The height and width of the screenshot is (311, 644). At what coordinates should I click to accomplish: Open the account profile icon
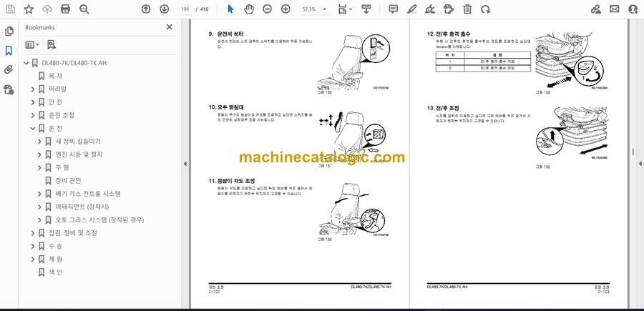(x=633, y=9)
